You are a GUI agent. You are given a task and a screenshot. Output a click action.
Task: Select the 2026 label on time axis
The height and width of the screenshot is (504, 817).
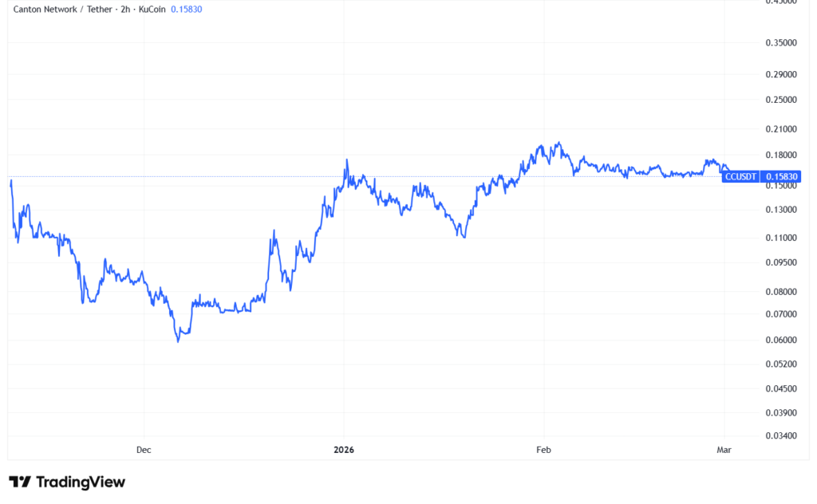[x=344, y=450]
